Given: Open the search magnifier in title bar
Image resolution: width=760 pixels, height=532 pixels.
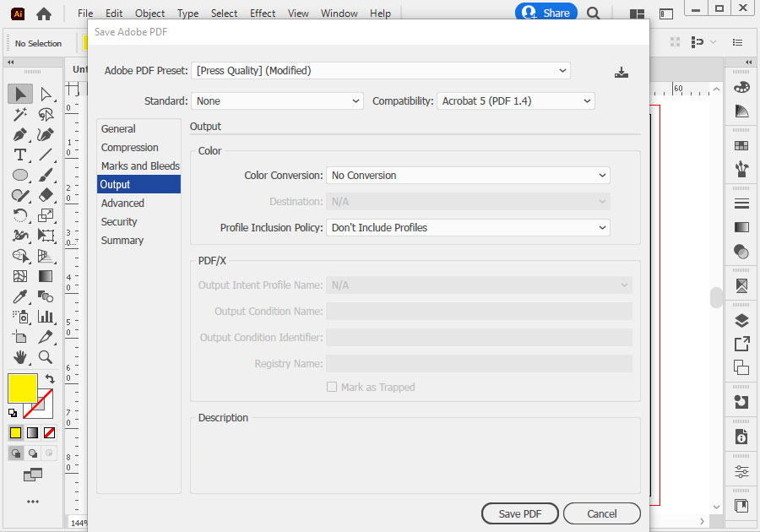Looking at the screenshot, I should (x=594, y=13).
